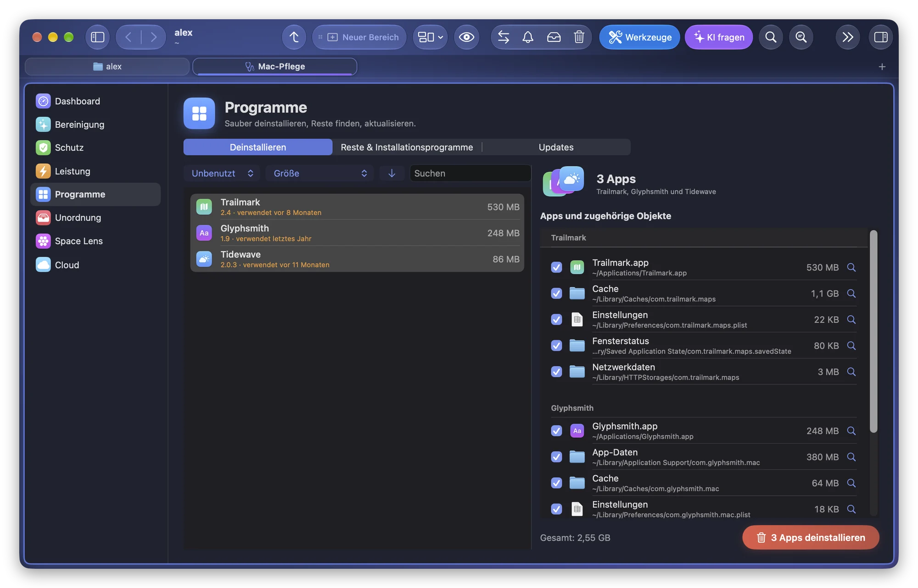Screen dimensions: 918x588
Task: Click the swap arrows sync icon
Action: (504, 37)
